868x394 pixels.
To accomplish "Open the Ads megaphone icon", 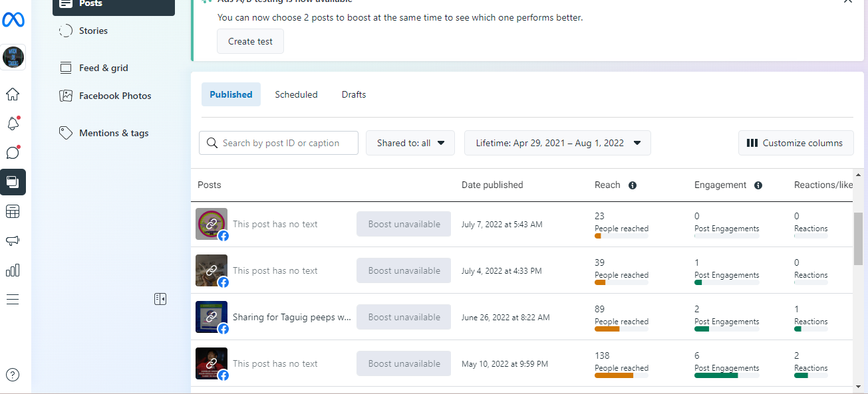I will pos(13,241).
